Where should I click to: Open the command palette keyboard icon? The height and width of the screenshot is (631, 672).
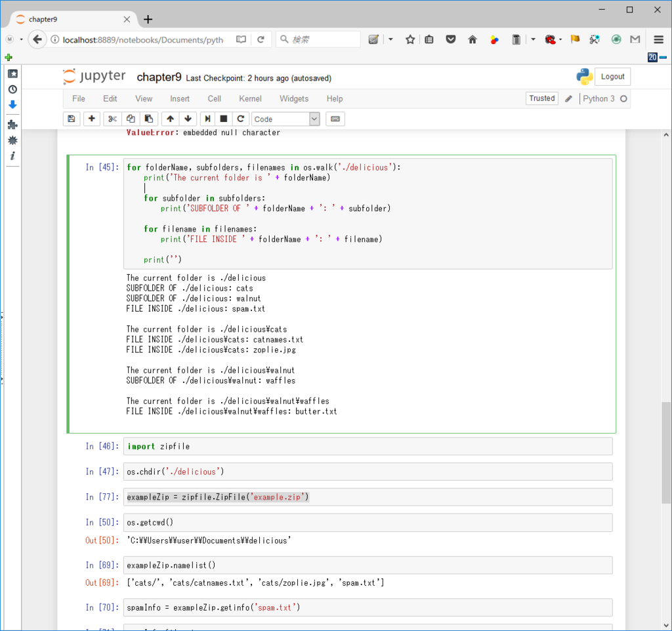point(336,119)
